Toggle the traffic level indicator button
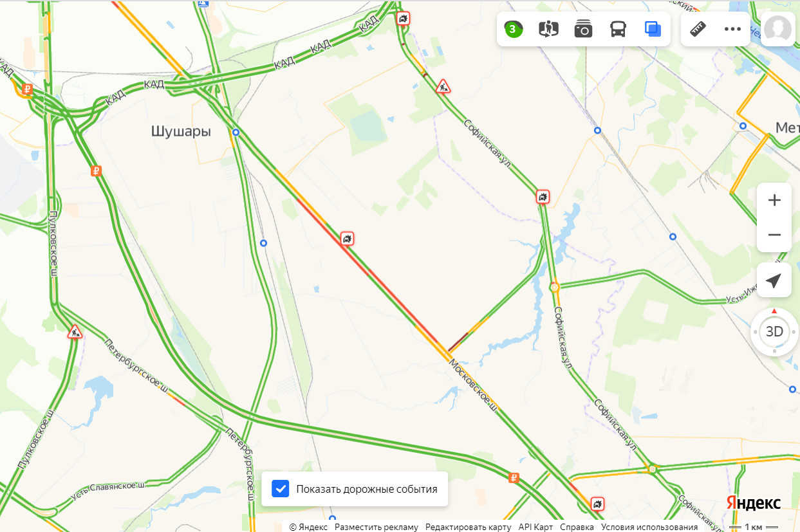Image resolution: width=800 pixels, height=532 pixels. coord(513,29)
